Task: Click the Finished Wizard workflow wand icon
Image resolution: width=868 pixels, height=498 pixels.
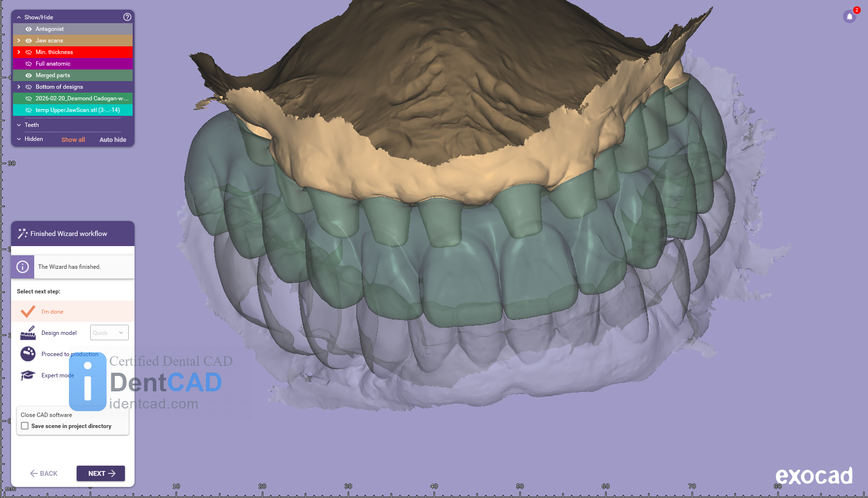Action: (22, 234)
